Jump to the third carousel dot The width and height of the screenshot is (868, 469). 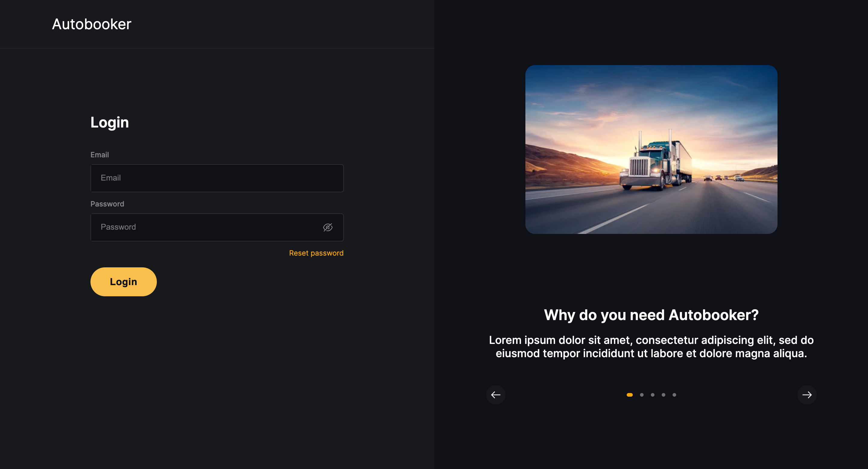coord(653,395)
